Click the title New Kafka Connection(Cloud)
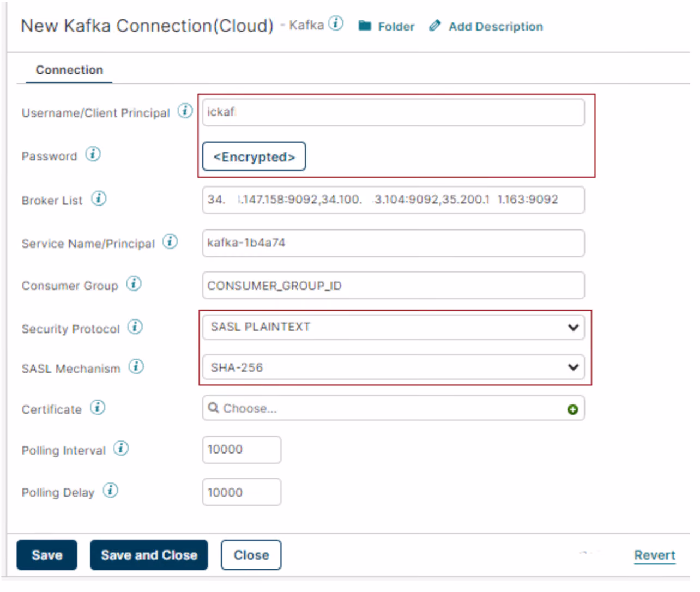Image resolution: width=700 pixels, height=592 pixels. 147,26
